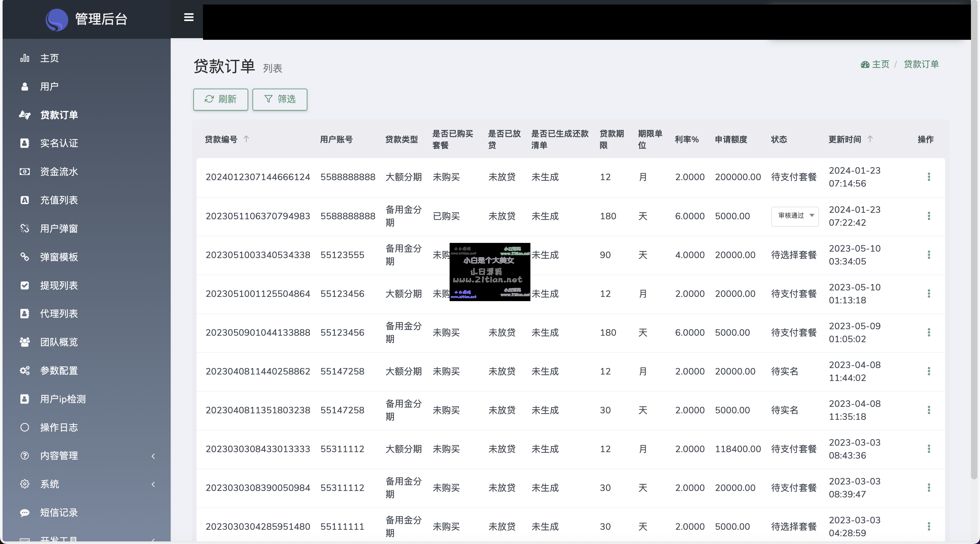Sort table by 更新时间 arrow

(870, 139)
